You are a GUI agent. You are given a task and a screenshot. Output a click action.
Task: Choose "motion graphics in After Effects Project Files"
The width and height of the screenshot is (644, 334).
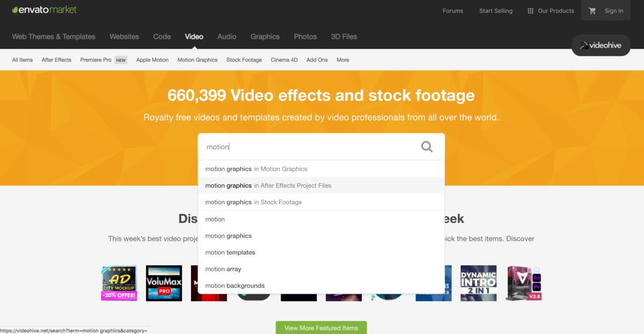tap(321, 185)
